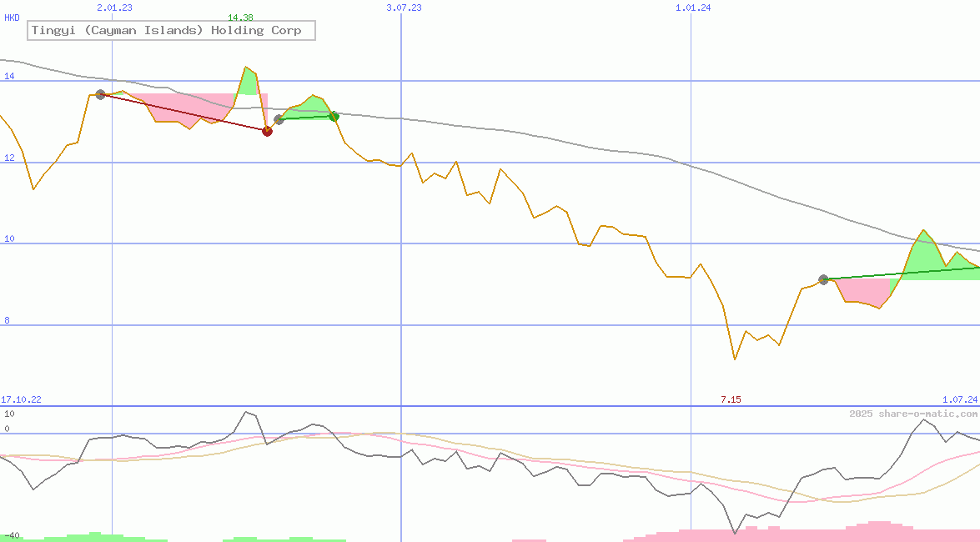Click the 1.07.24 end date label
The height and width of the screenshot is (542, 980).
(959, 400)
